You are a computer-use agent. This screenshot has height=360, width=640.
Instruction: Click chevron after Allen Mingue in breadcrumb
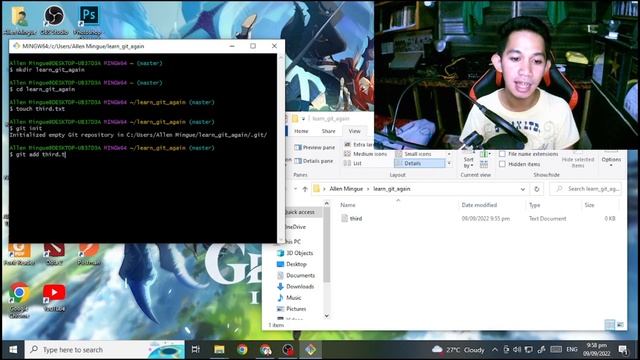click(368, 189)
